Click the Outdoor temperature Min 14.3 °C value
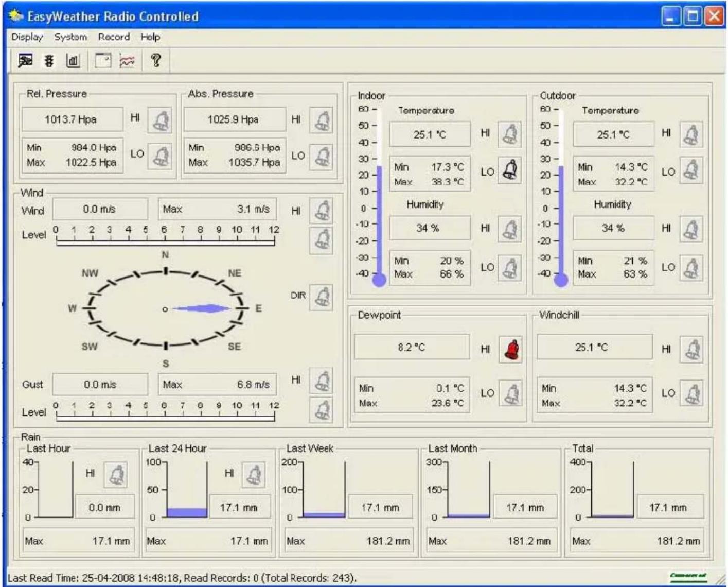 coord(631,167)
